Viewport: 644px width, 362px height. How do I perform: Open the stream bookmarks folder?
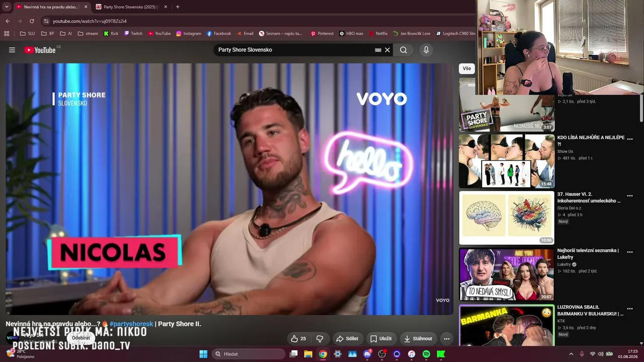coord(88,34)
